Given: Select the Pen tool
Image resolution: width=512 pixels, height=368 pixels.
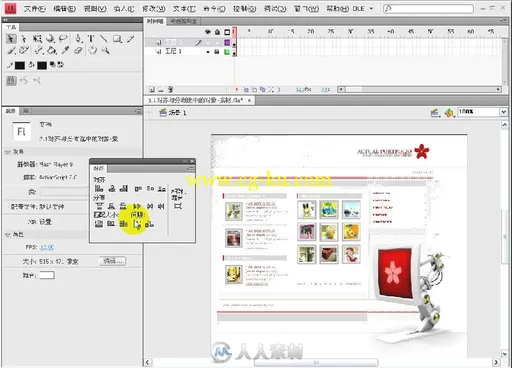Looking at the screenshot, I should point(79,39).
